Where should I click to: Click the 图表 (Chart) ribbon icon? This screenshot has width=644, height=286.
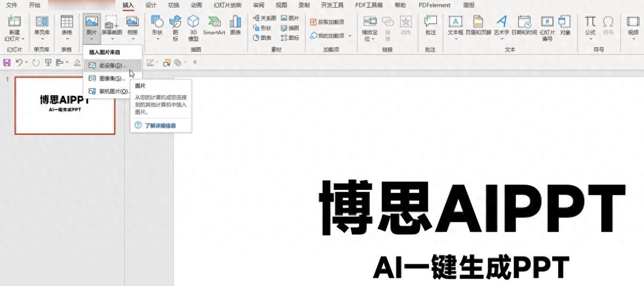235,22
